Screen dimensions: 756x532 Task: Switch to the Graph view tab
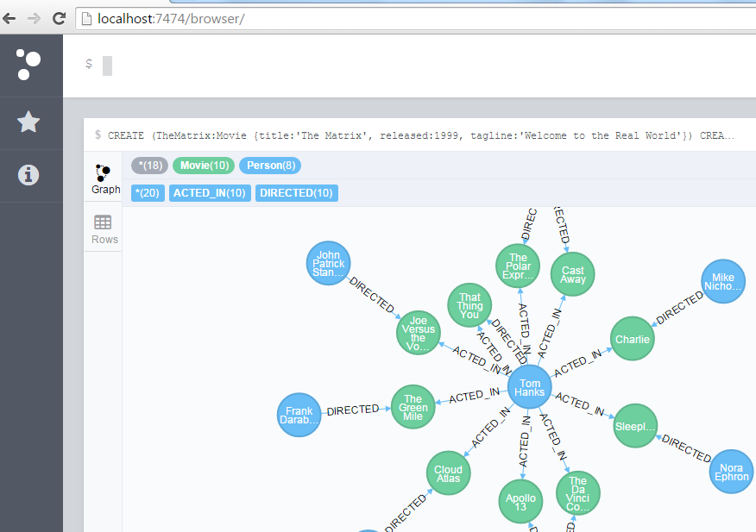coord(104,178)
